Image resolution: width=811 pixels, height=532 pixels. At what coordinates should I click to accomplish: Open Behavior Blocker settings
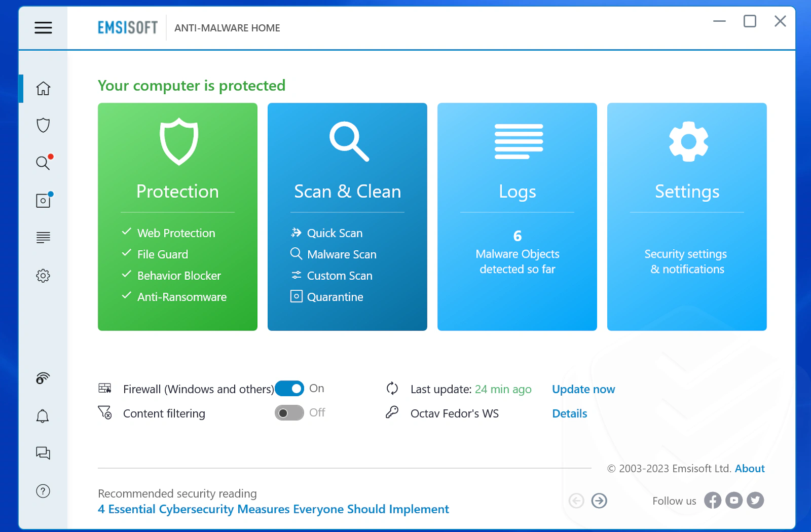point(179,276)
